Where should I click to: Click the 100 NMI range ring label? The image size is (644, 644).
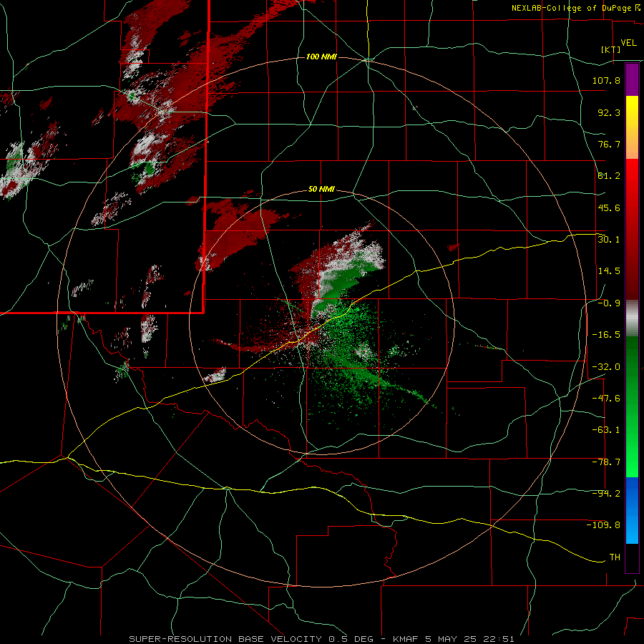[x=321, y=57]
